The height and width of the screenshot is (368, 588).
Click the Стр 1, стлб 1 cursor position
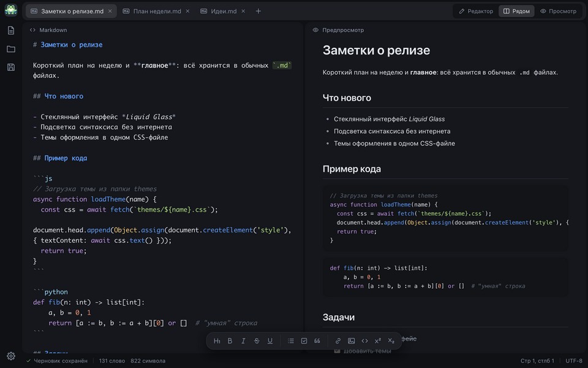point(537,361)
